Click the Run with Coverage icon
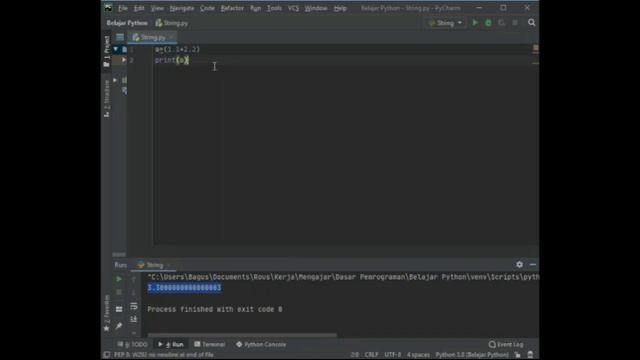Image resolution: width=640 pixels, height=360 pixels. pyautogui.click(x=502, y=23)
